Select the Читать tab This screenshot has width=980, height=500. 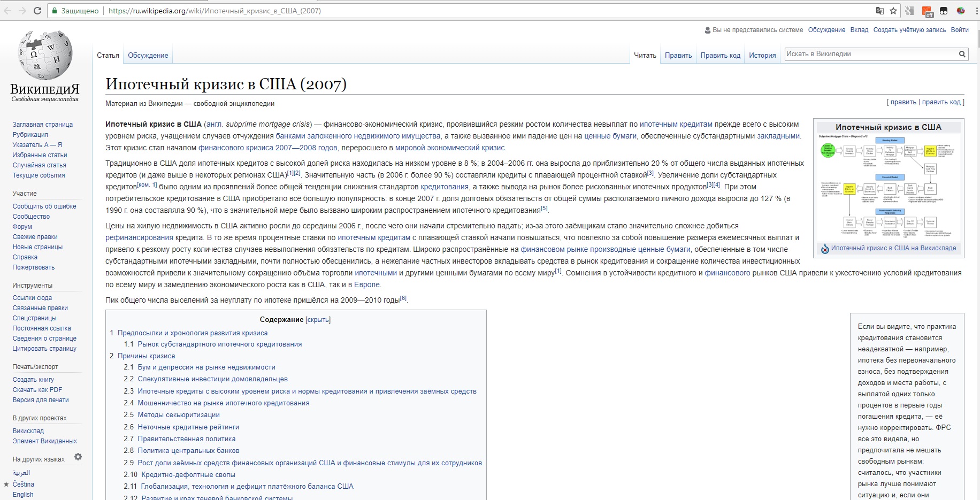[x=645, y=56]
